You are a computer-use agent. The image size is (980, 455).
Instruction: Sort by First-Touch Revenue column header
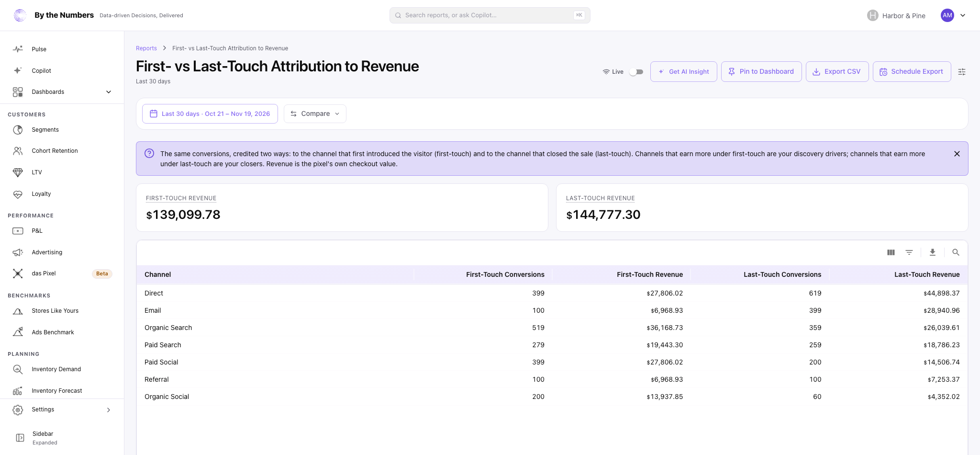coord(650,274)
